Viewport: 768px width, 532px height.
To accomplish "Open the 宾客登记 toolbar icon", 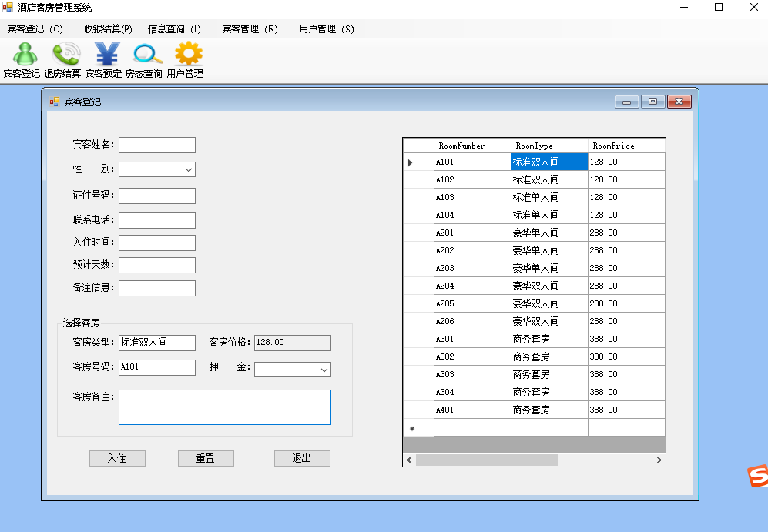I will click(25, 54).
